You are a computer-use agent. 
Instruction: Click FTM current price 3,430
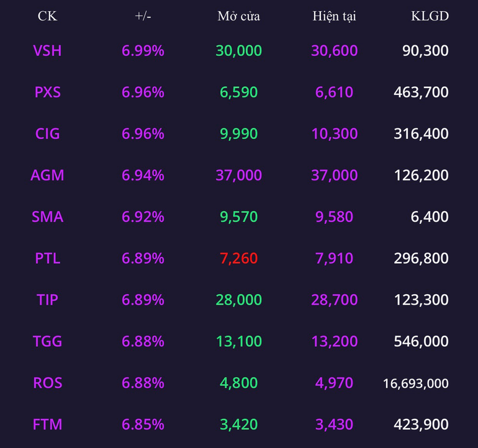[x=334, y=424]
